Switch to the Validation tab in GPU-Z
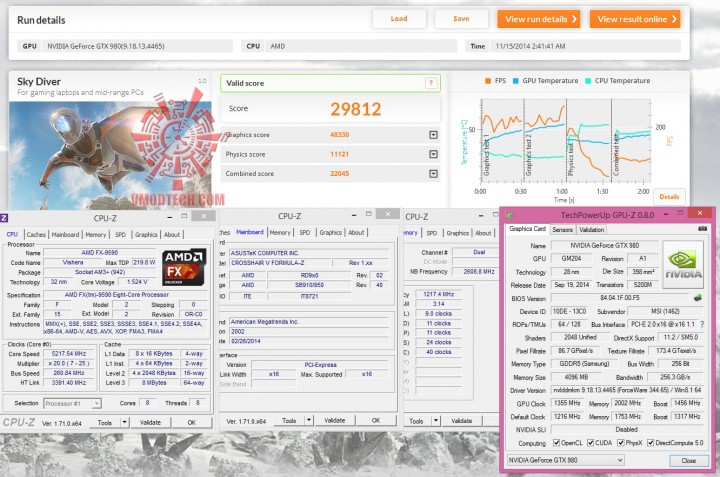This screenshot has height=477, width=720. point(591,230)
